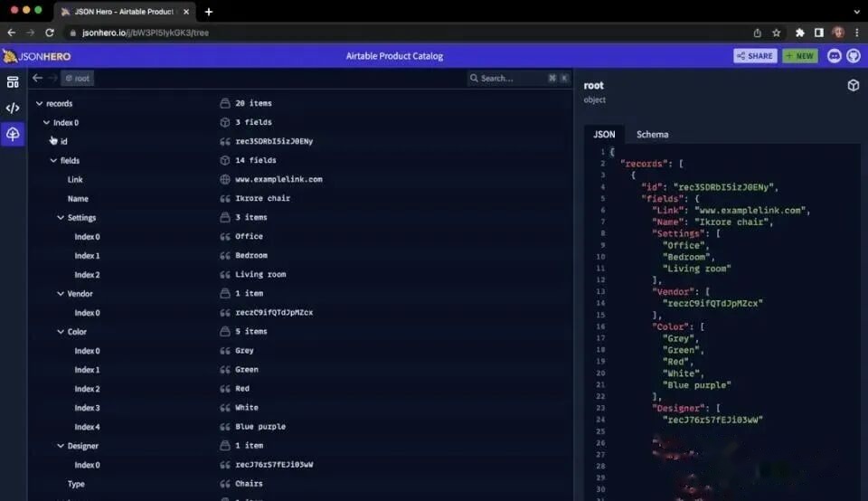Image resolution: width=868 pixels, height=501 pixels.
Task: Open a new browser tab
Action: [209, 12]
